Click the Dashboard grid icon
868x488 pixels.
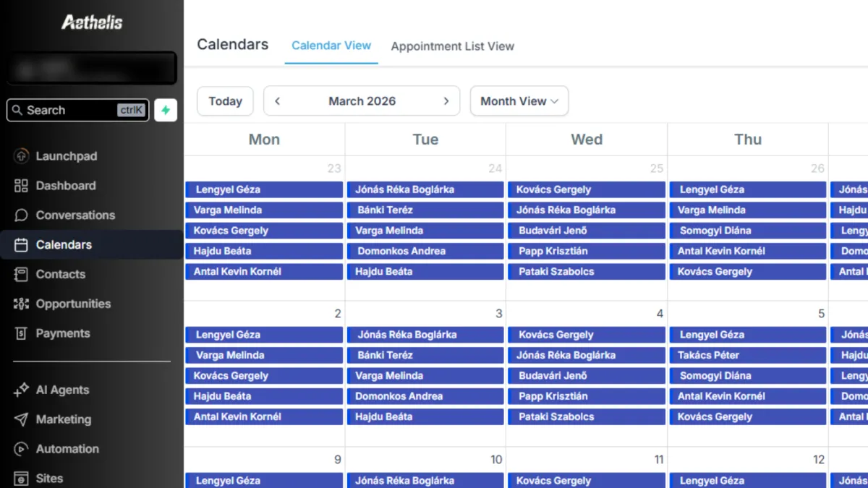point(21,186)
